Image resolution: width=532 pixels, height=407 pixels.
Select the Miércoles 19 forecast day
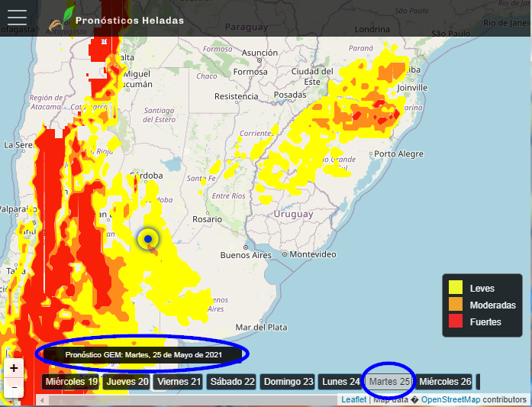72,382
